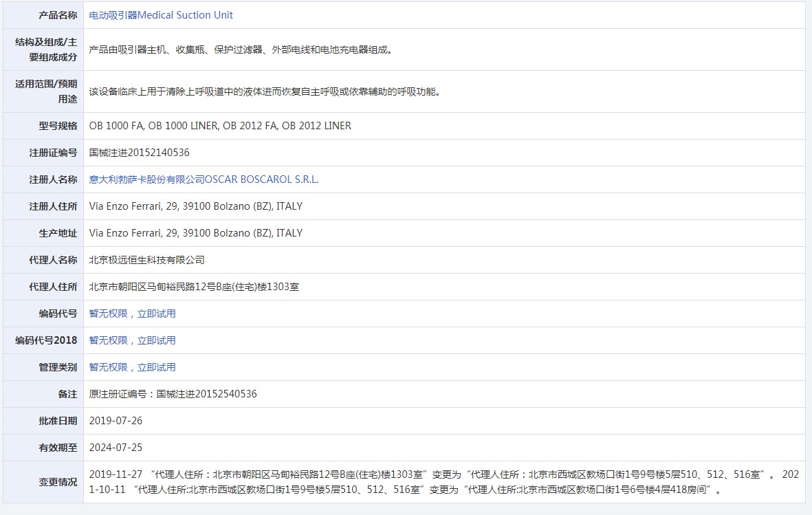Select model spec text OB 1000 FA, OB 1000 LINER

tap(220, 125)
